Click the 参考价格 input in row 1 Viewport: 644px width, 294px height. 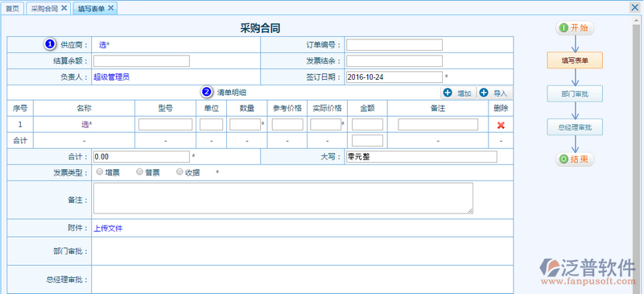click(287, 125)
